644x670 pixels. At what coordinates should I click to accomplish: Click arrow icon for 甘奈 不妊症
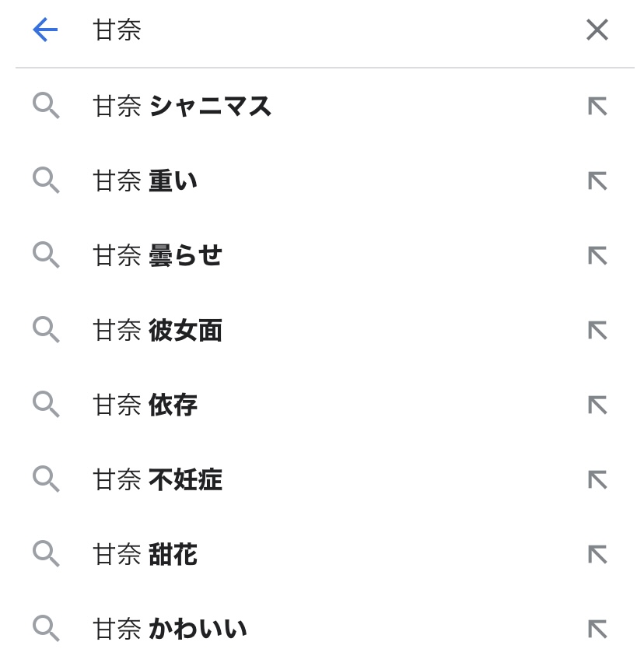tap(597, 480)
